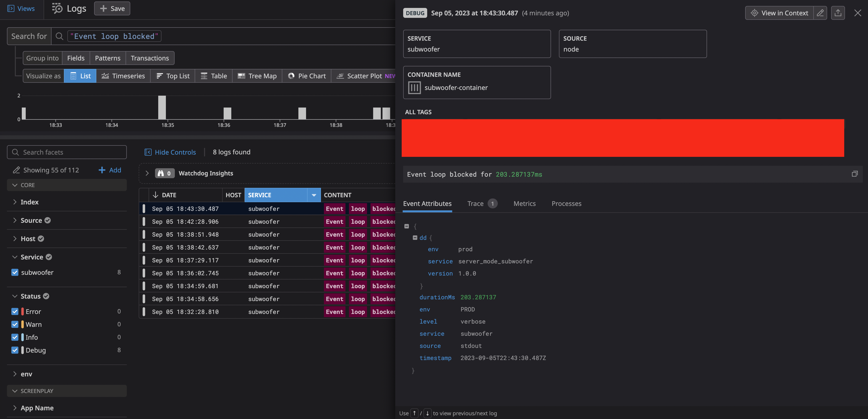Switch to the Metrics tab
The width and height of the screenshot is (868, 419).
[x=524, y=203]
